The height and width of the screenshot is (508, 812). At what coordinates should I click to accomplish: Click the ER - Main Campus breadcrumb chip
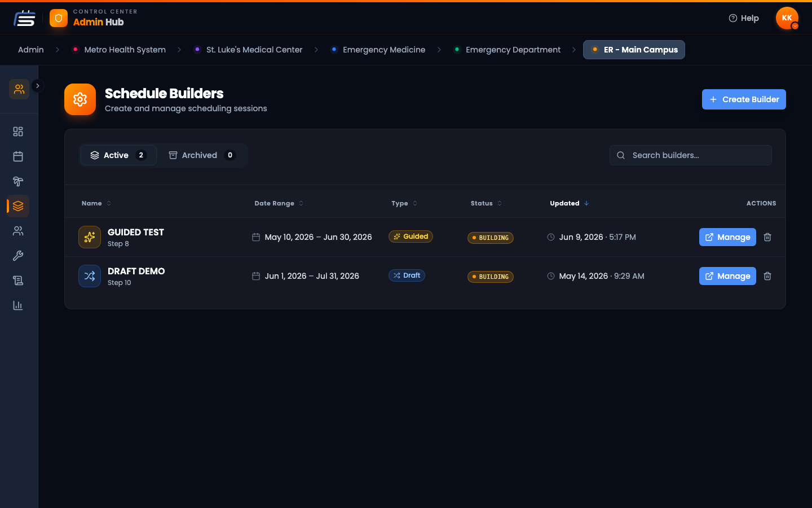[x=634, y=50]
